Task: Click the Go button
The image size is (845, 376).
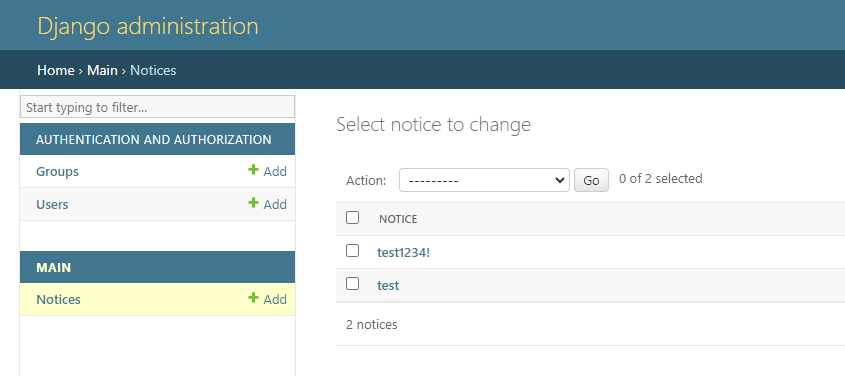Action: pos(591,180)
